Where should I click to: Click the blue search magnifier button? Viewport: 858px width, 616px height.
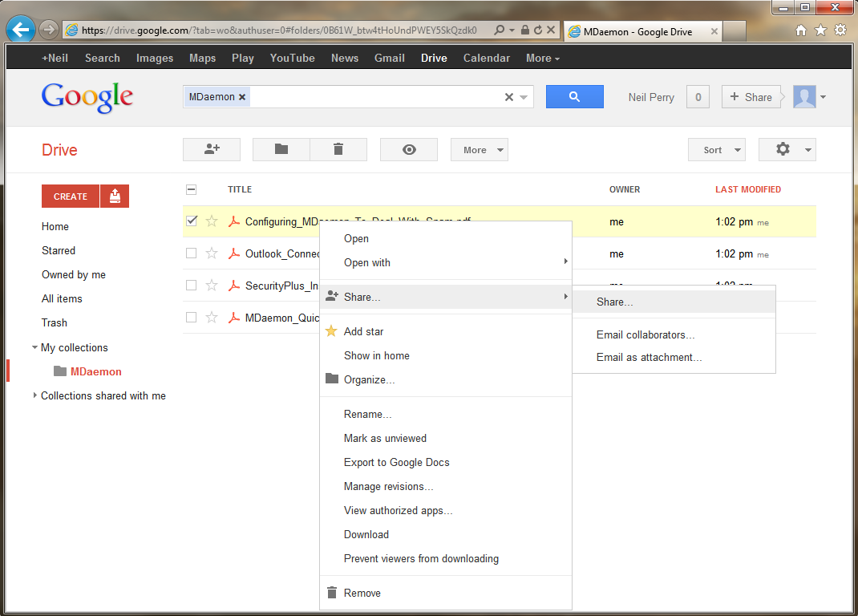coord(575,96)
